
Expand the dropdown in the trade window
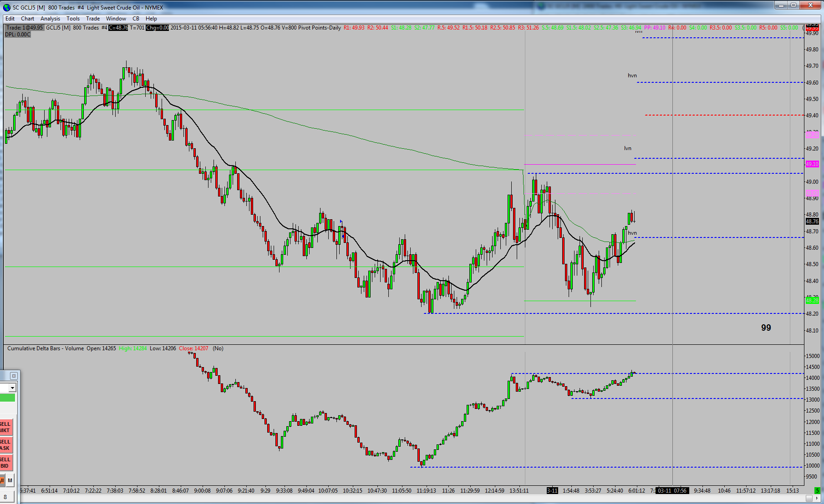click(x=12, y=388)
